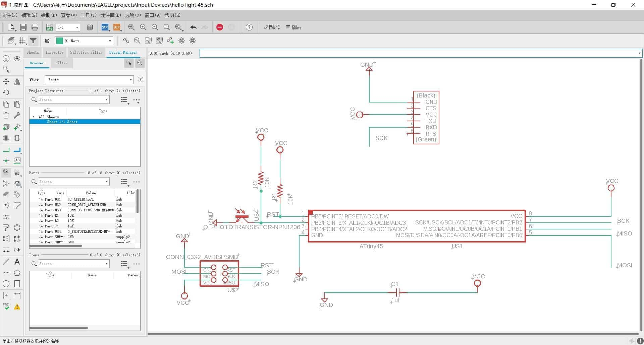Run a script with the SCR icon
Viewport: 644px width, 345px height.
[x=105, y=27]
